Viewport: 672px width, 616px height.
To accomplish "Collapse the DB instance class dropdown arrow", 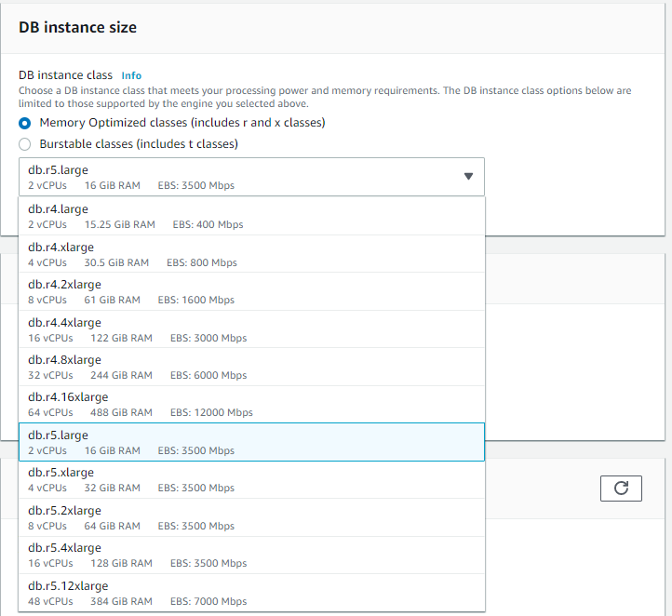I will click(x=468, y=177).
